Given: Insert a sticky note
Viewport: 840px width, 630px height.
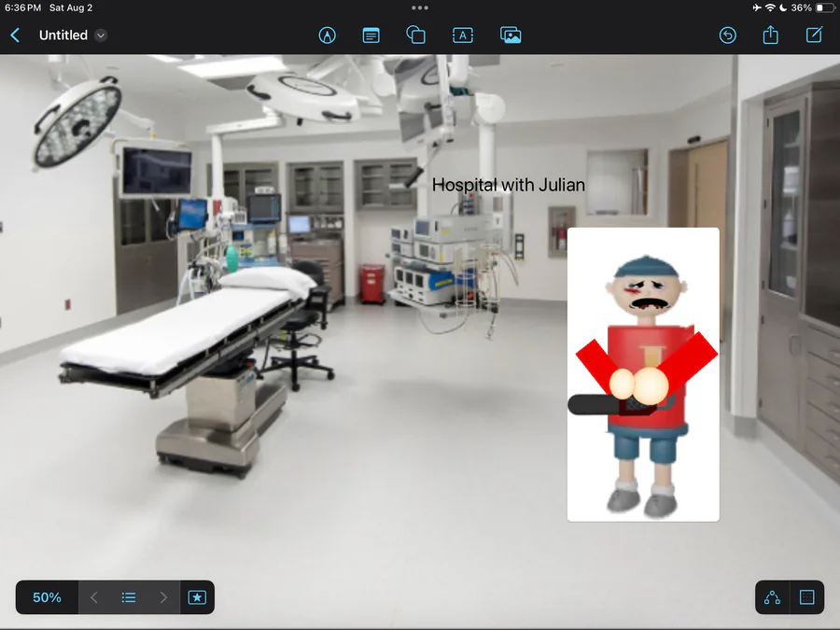Looking at the screenshot, I should 371,35.
